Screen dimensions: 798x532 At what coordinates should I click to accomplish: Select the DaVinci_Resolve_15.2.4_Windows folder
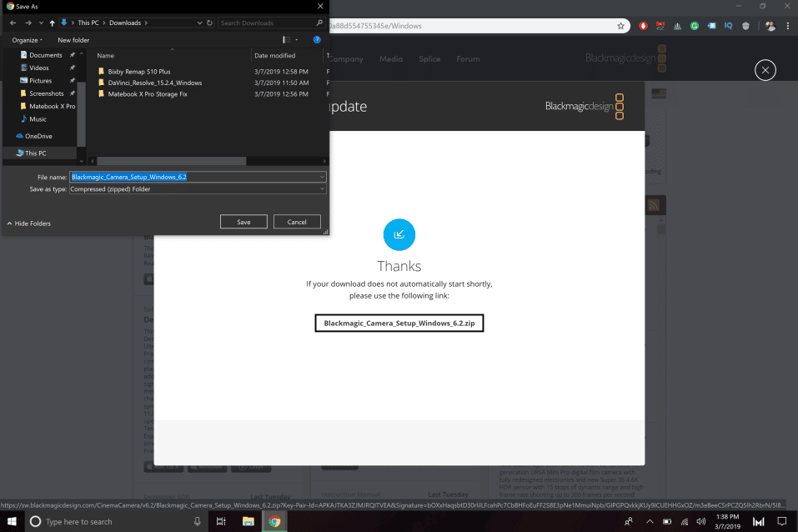(x=155, y=83)
